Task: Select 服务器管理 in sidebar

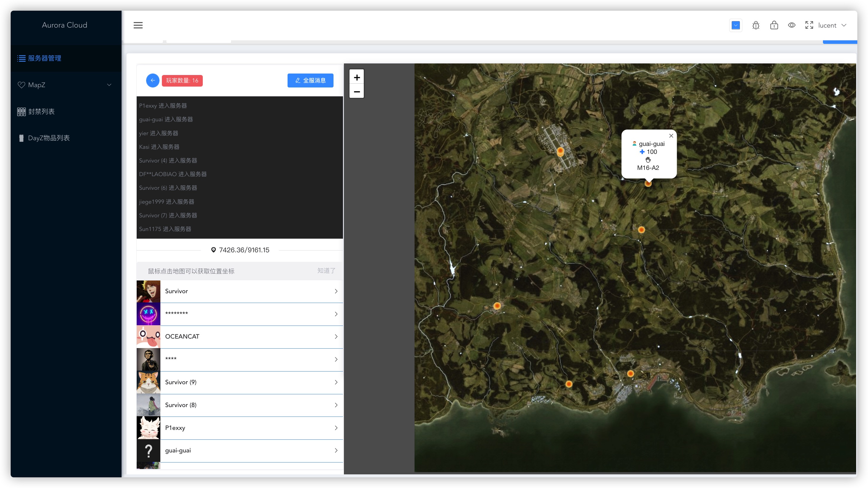Action: point(66,58)
